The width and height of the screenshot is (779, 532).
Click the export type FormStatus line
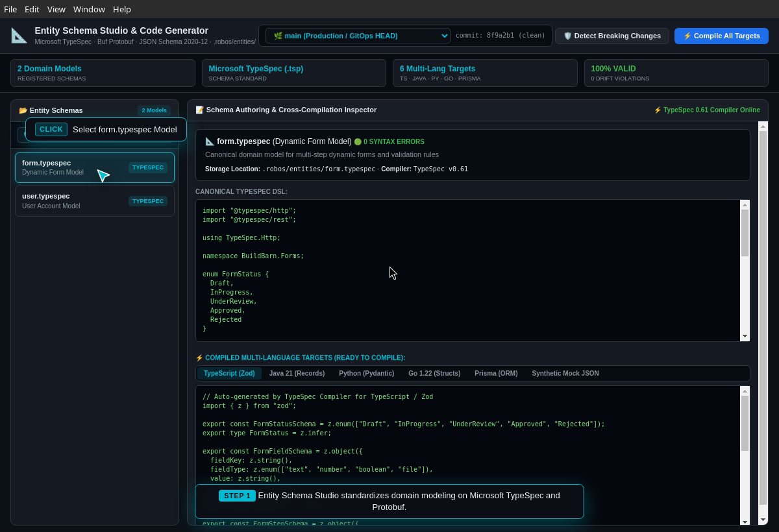[267, 433]
